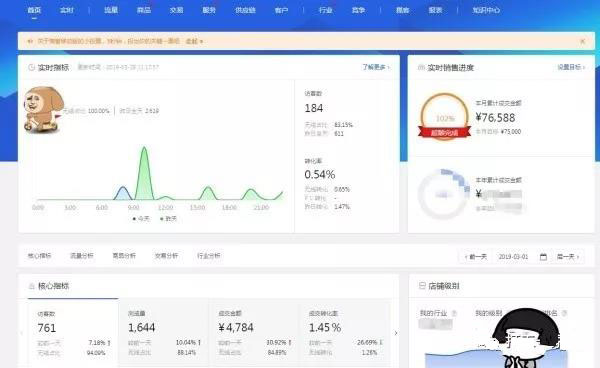The width and height of the screenshot is (600, 368).
Task: Click the speaker icon in notice banner
Action: pos(30,41)
